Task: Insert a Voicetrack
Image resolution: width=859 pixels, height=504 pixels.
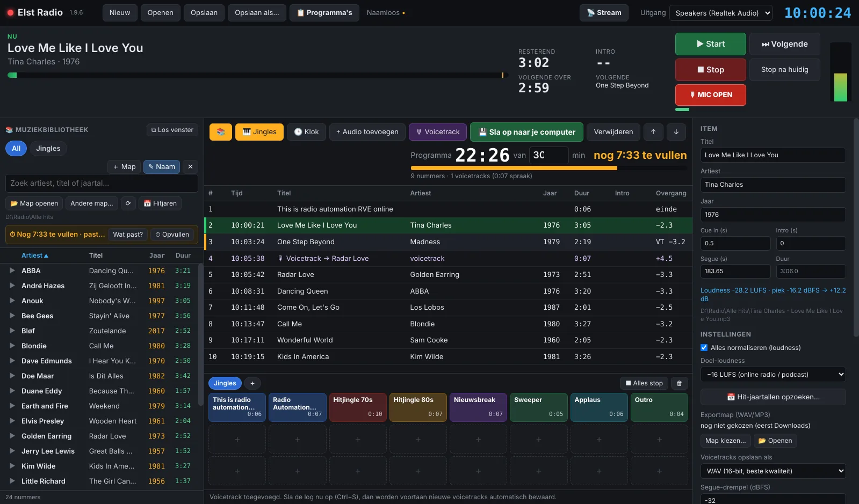Action: point(438,132)
